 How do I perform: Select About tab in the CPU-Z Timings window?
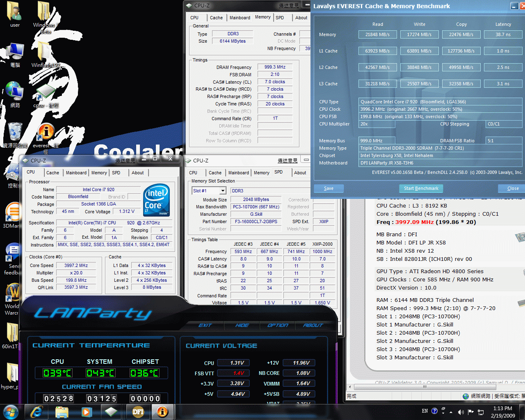(x=301, y=18)
